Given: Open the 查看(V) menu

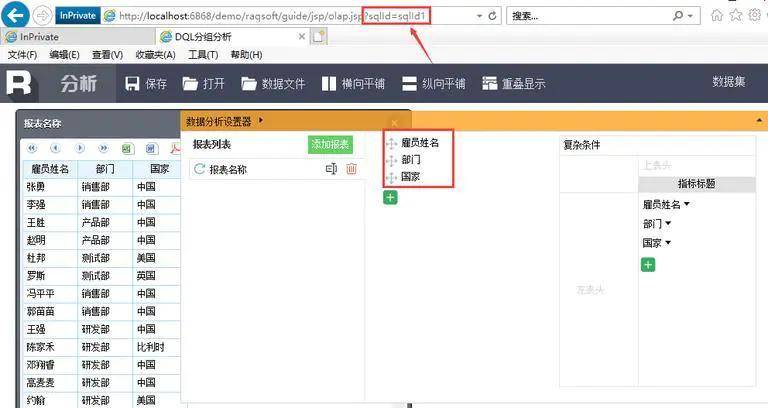Looking at the screenshot, I should click(107, 55).
